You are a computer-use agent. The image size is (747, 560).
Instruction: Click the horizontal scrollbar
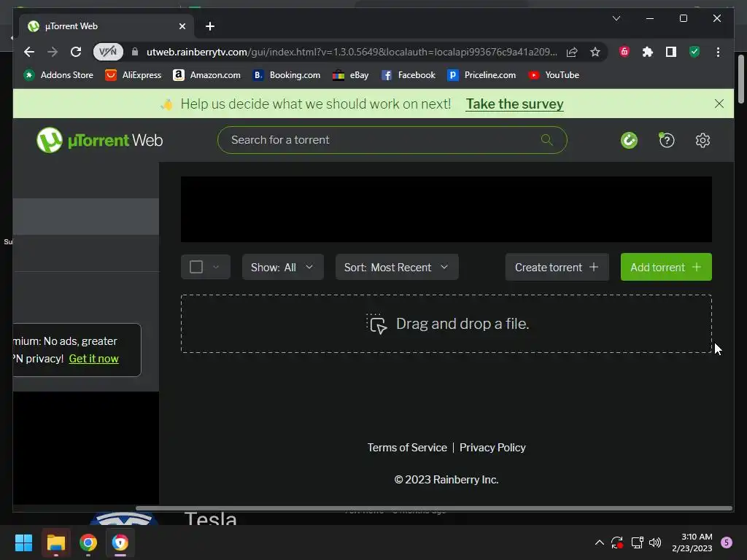[433, 508]
